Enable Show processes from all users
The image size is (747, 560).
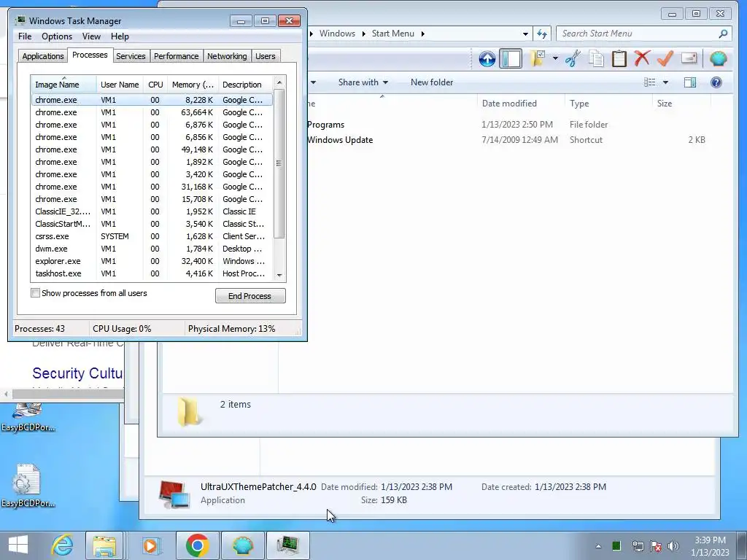(x=35, y=293)
